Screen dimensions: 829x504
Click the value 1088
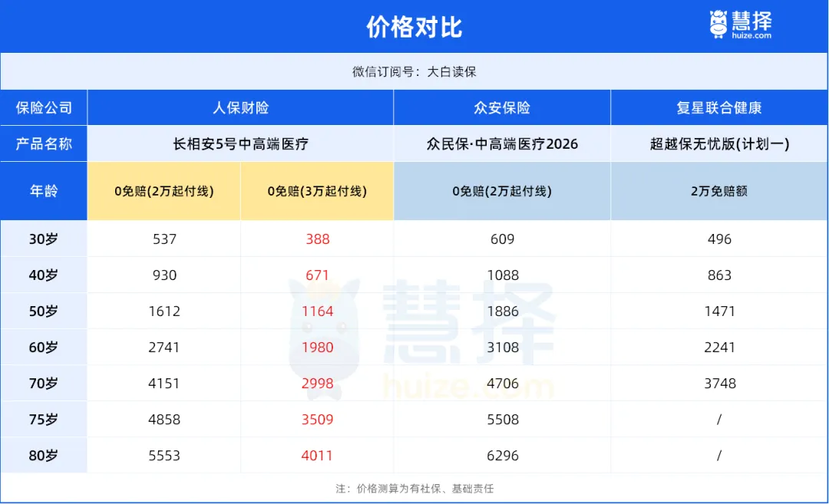pos(503,275)
